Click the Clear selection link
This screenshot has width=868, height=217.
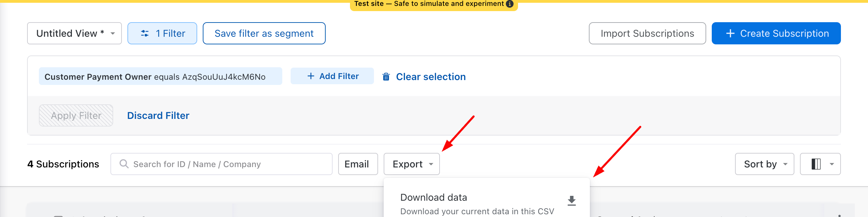431,77
